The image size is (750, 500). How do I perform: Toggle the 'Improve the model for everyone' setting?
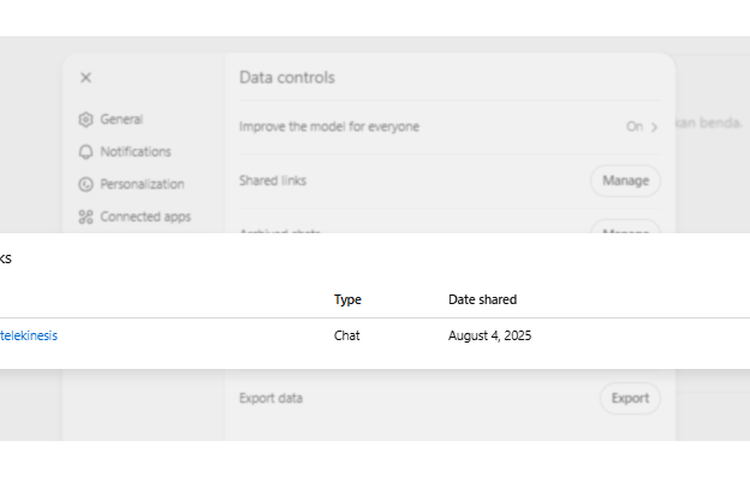tap(329, 127)
